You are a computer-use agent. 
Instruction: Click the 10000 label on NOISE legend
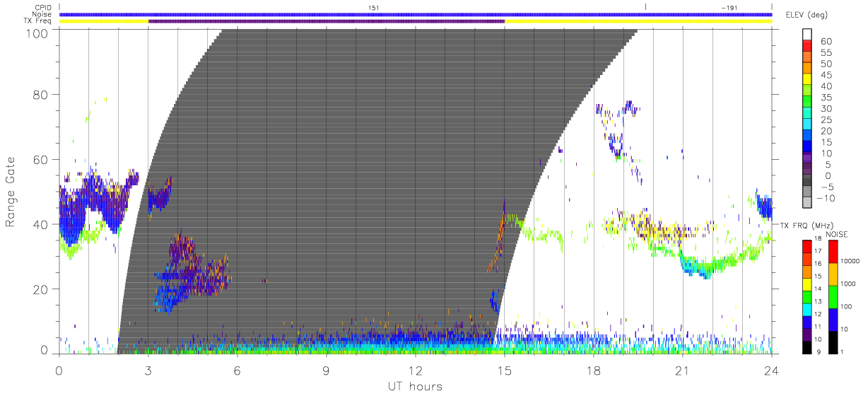(850, 262)
